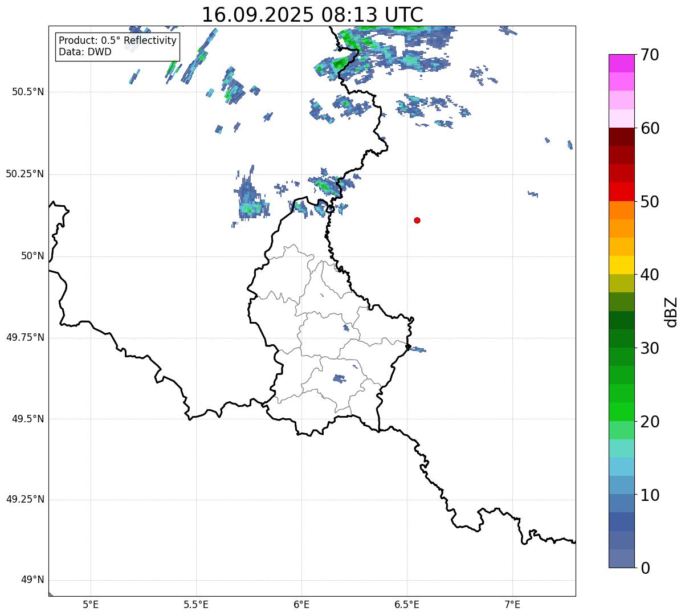Click the 50.5°N latitude label
The height and width of the screenshot is (616, 685).
pyautogui.click(x=27, y=92)
